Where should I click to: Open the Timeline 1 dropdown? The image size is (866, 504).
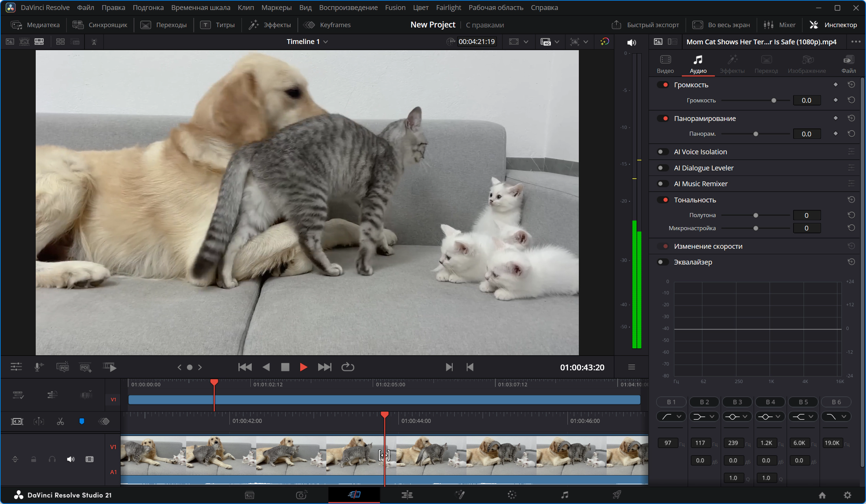pos(307,42)
